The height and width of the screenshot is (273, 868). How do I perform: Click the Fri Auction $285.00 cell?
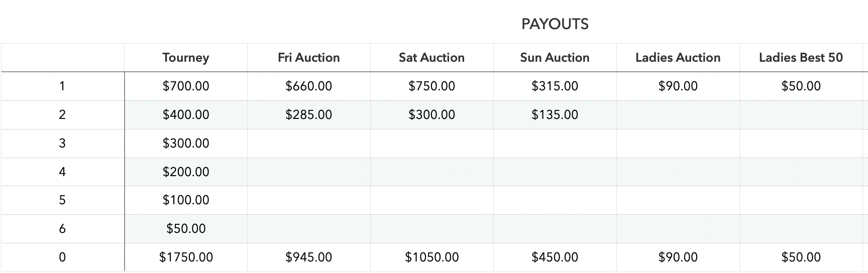pyautogui.click(x=308, y=115)
